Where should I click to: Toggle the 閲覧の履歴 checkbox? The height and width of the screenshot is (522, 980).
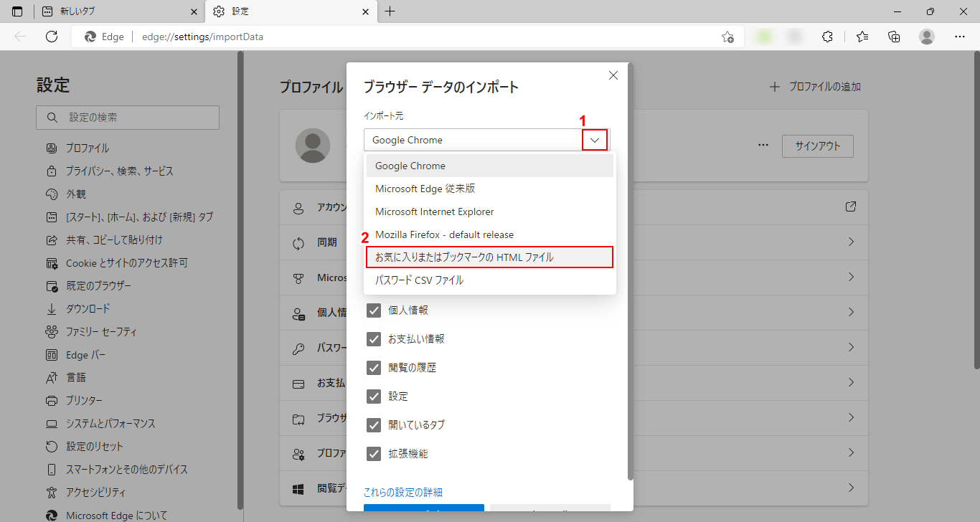pyautogui.click(x=374, y=368)
